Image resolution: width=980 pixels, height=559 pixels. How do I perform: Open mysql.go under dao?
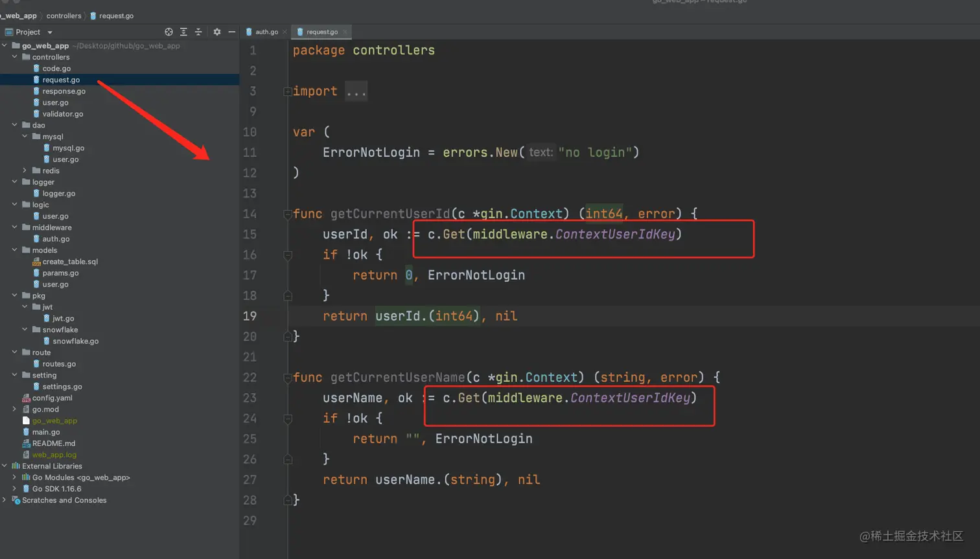[x=68, y=148]
